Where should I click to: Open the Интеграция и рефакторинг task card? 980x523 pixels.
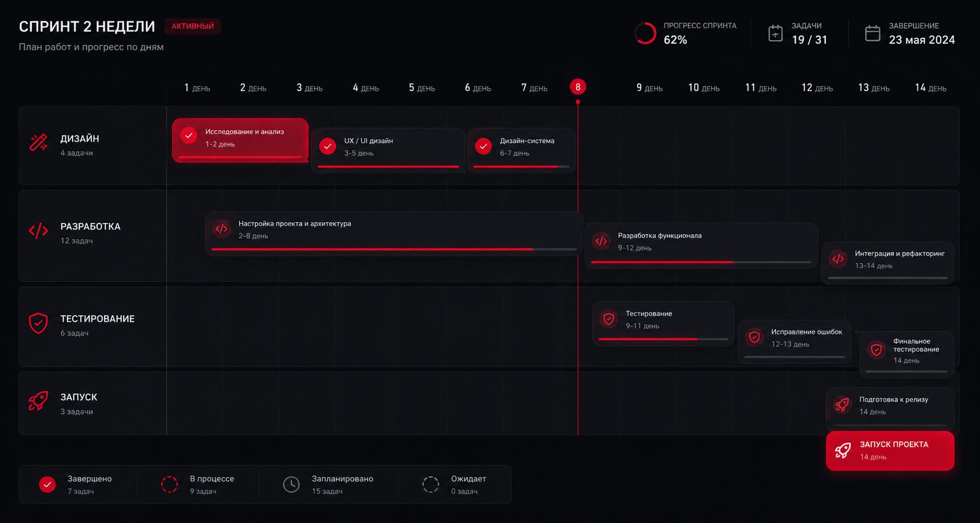[x=888, y=263]
